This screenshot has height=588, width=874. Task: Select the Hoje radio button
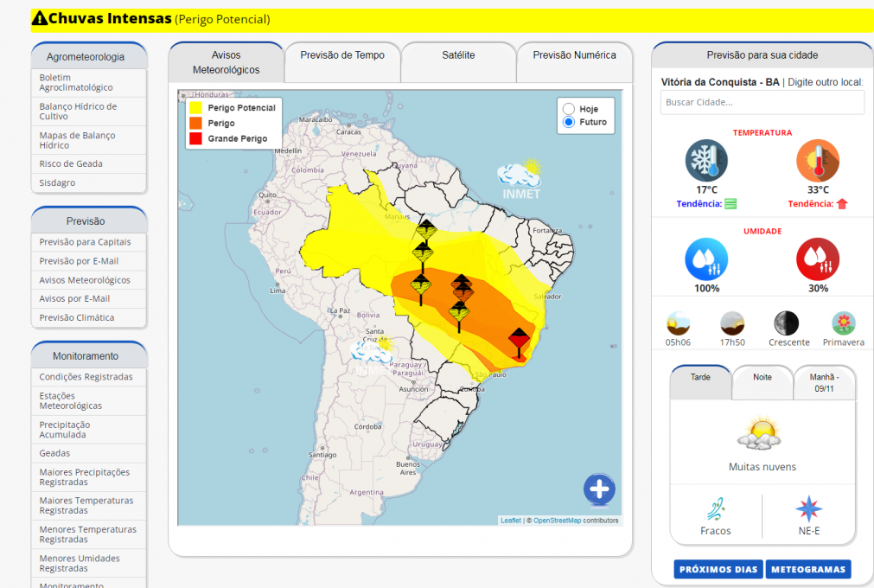coord(568,109)
